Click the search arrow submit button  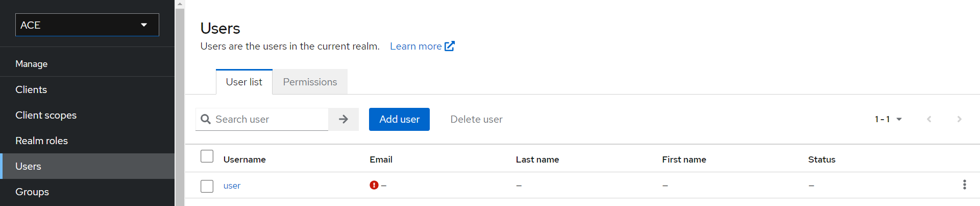click(343, 119)
